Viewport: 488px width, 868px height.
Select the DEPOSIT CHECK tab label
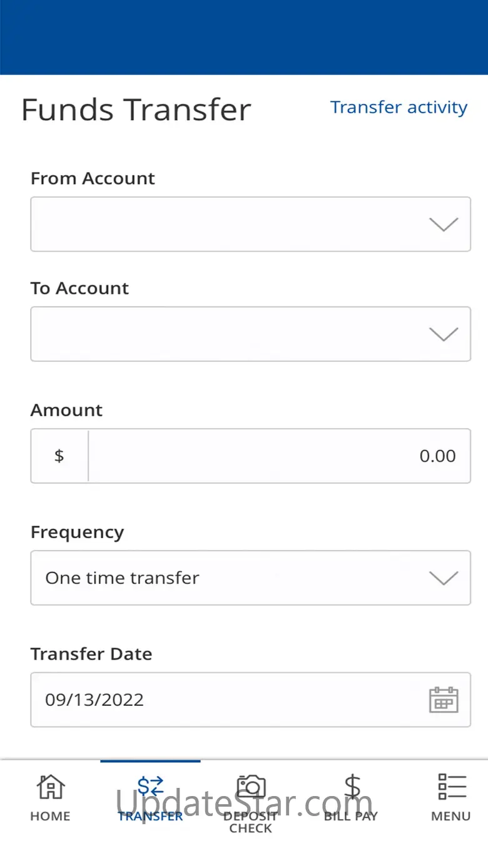click(250, 822)
